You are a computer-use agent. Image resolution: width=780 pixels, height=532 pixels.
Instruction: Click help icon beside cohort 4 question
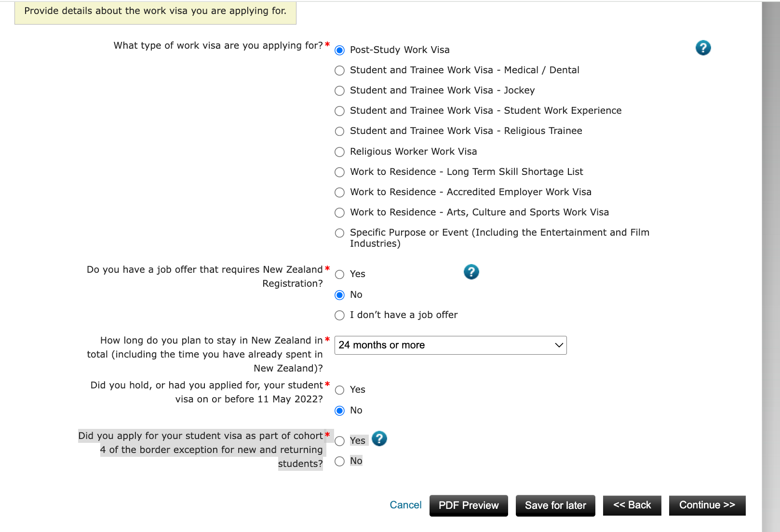379,439
